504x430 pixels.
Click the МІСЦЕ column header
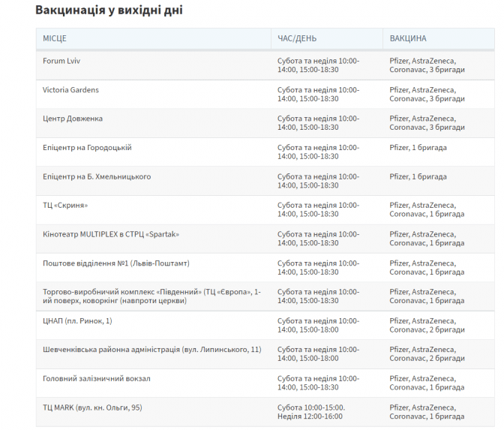[55, 38]
